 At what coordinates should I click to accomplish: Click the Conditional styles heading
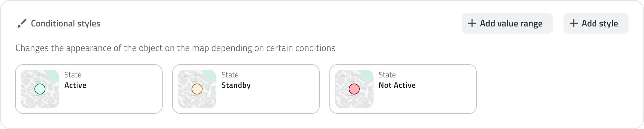click(x=66, y=24)
